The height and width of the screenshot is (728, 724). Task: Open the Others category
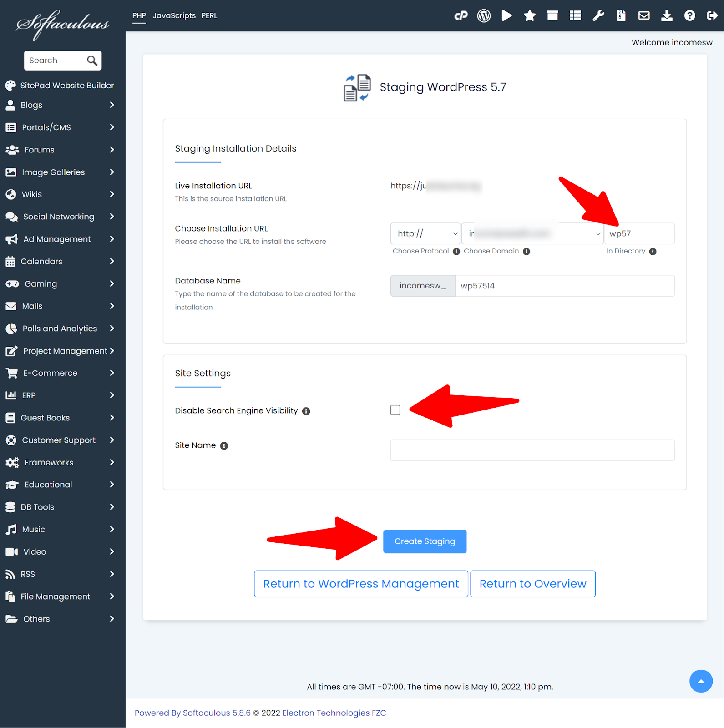[x=60, y=619]
